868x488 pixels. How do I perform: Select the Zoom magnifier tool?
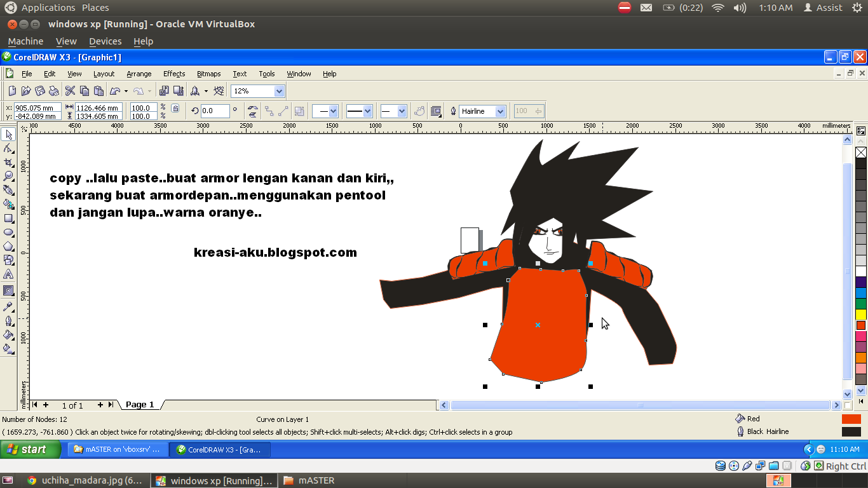tap(8, 176)
